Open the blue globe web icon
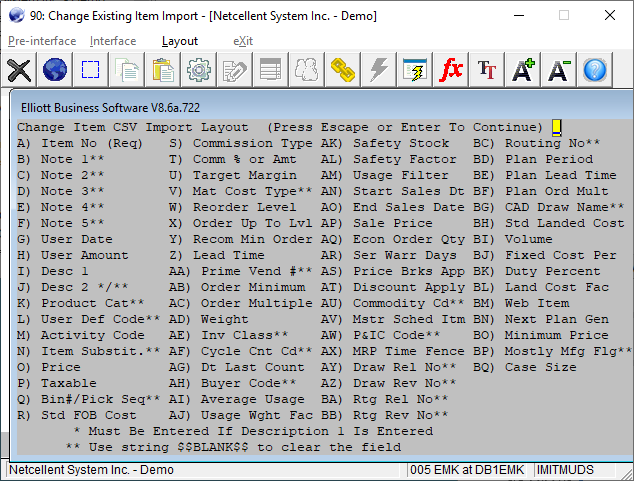The image size is (634, 481). pos(55,70)
